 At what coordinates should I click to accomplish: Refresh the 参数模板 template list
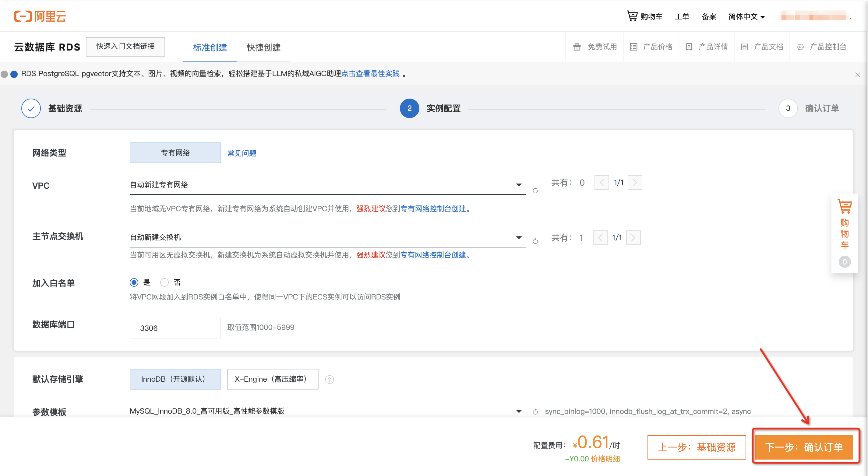pyautogui.click(x=535, y=411)
